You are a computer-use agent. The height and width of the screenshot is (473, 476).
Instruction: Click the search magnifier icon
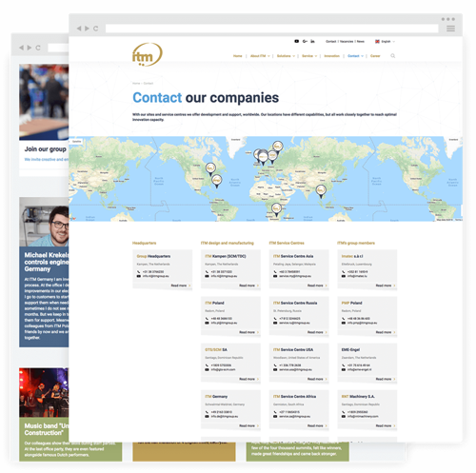(x=393, y=56)
